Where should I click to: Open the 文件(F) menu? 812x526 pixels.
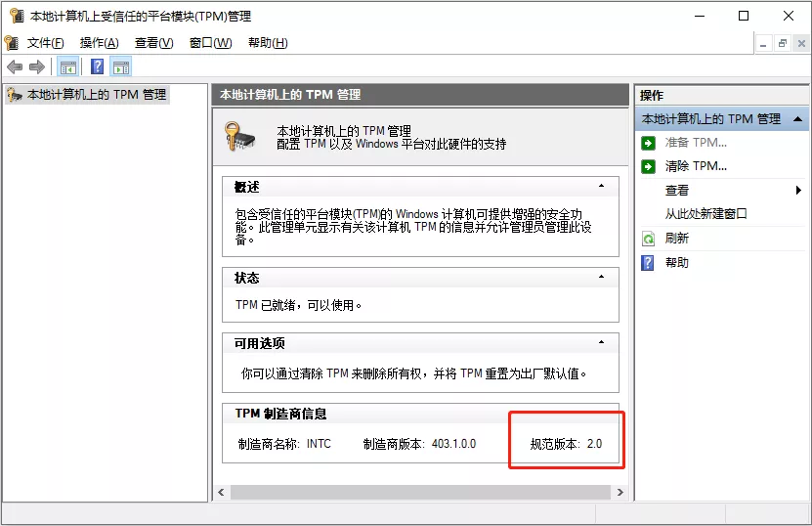45,43
